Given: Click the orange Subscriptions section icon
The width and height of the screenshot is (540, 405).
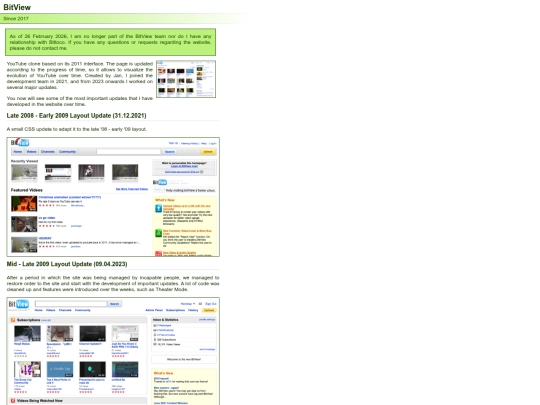Looking at the screenshot, I should point(13,320).
